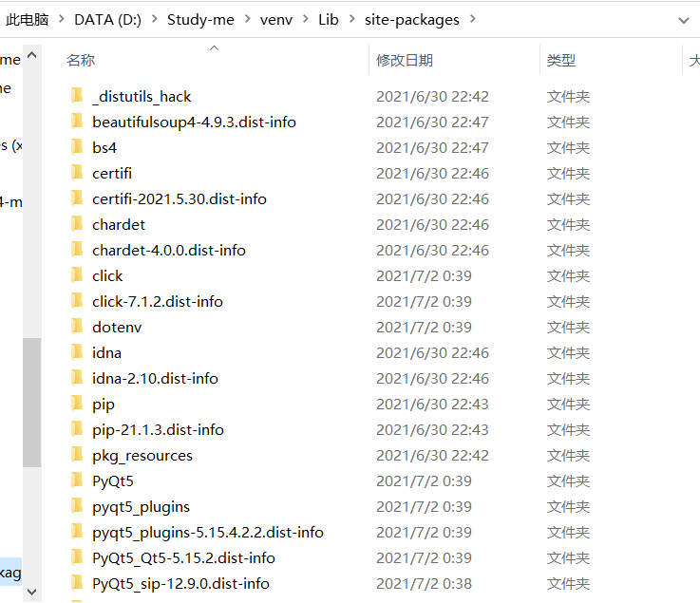Select the file name certifi

pyautogui.click(x=112, y=173)
